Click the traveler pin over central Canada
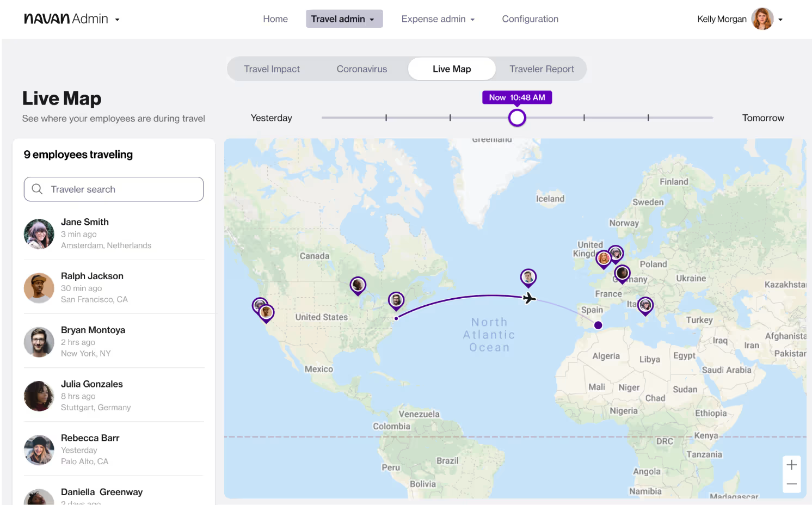The image size is (812, 505). (x=358, y=285)
